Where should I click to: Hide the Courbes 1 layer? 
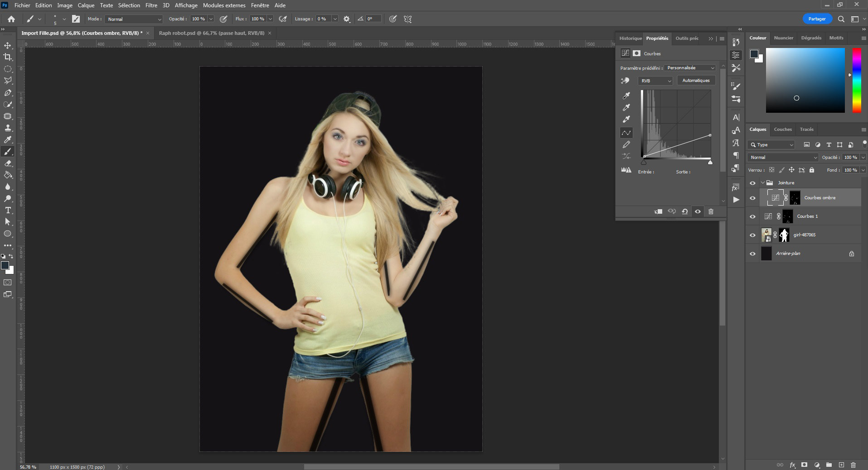coord(753,216)
